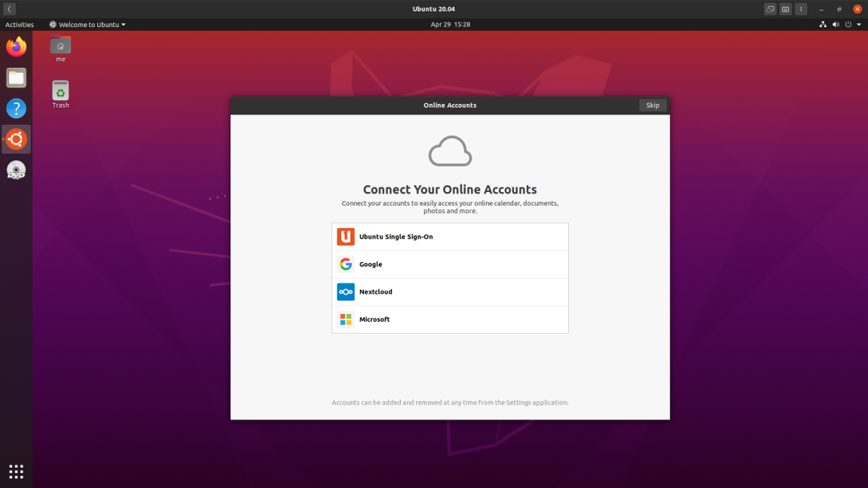Launch Firefox from the dock
868x488 pixels.
coord(16,47)
